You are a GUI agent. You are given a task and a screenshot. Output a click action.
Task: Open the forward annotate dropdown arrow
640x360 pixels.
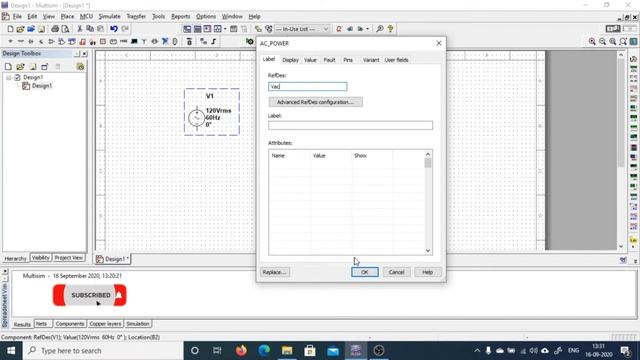tap(367, 29)
